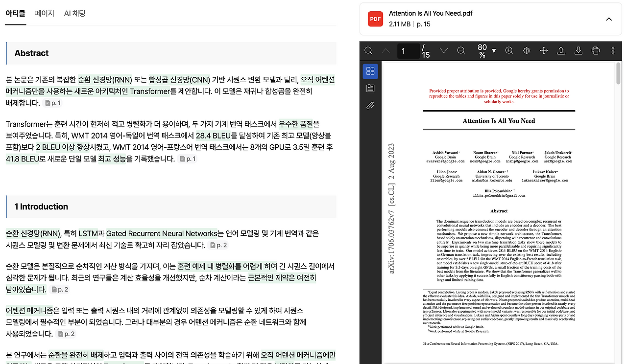Share the PDF using the upload icon
This screenshot has height=364, width=627.
click(561, 50)
